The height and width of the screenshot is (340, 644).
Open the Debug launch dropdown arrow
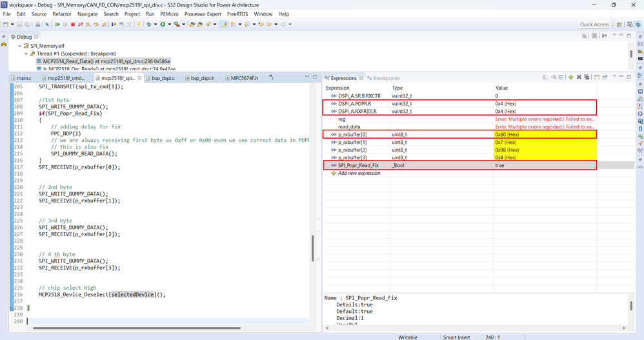point(156,25)
